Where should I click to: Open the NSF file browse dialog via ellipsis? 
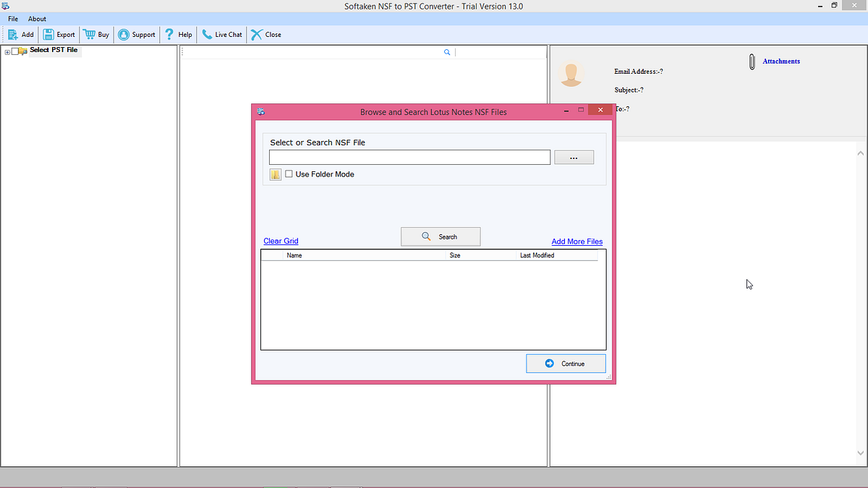(x=574, y=157)
